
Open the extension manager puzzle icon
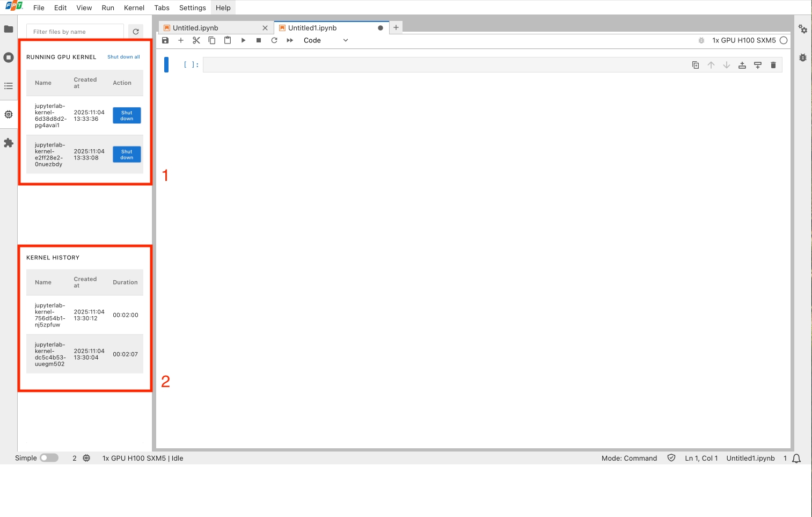pos(9,143)
